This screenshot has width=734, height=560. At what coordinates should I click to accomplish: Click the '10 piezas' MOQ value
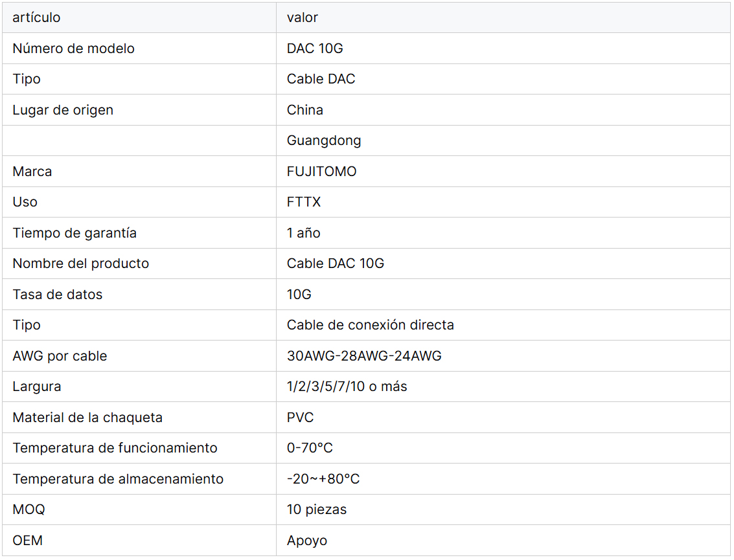coord(316,510)
